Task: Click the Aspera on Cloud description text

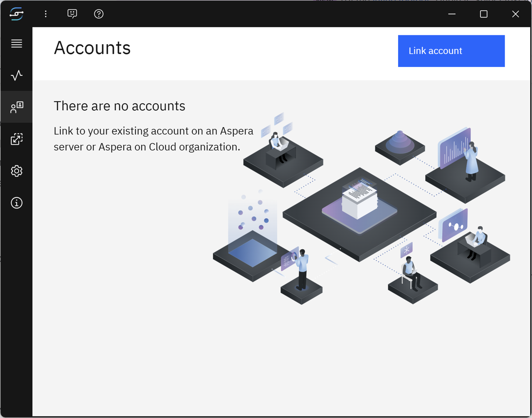Action: pyautogui.click(x=153, y=139)
